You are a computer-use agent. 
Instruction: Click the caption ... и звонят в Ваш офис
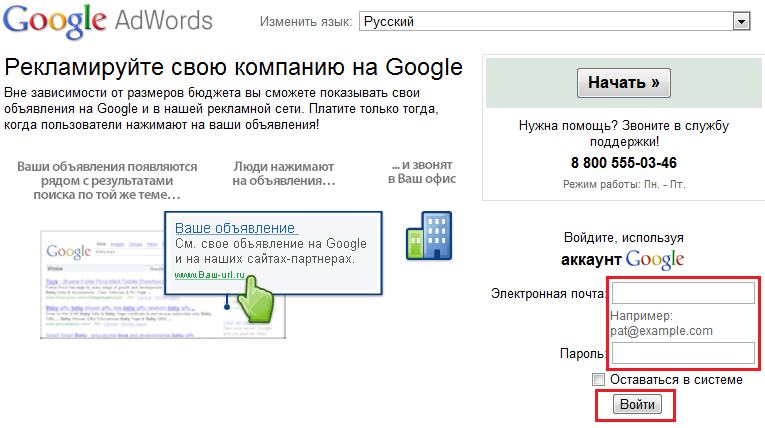[422, 172]
